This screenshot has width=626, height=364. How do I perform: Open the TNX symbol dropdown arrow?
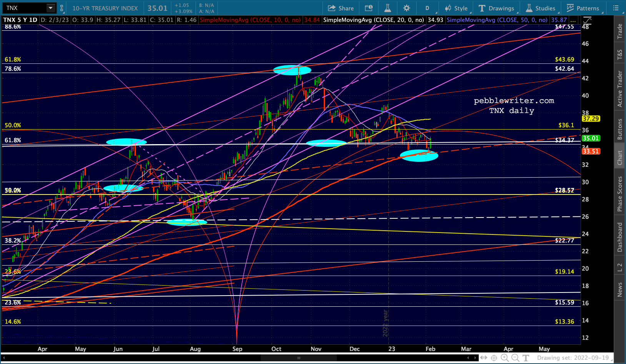point(51,8)
